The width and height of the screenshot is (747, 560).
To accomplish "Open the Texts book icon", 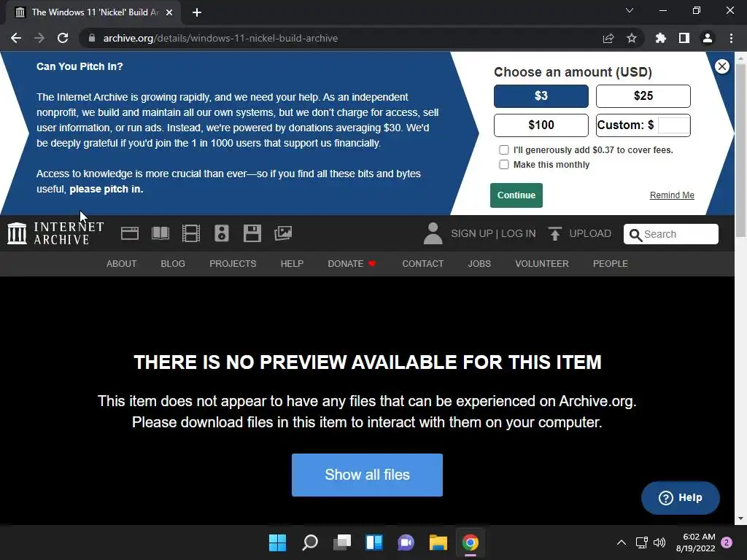I will point(160,233).
